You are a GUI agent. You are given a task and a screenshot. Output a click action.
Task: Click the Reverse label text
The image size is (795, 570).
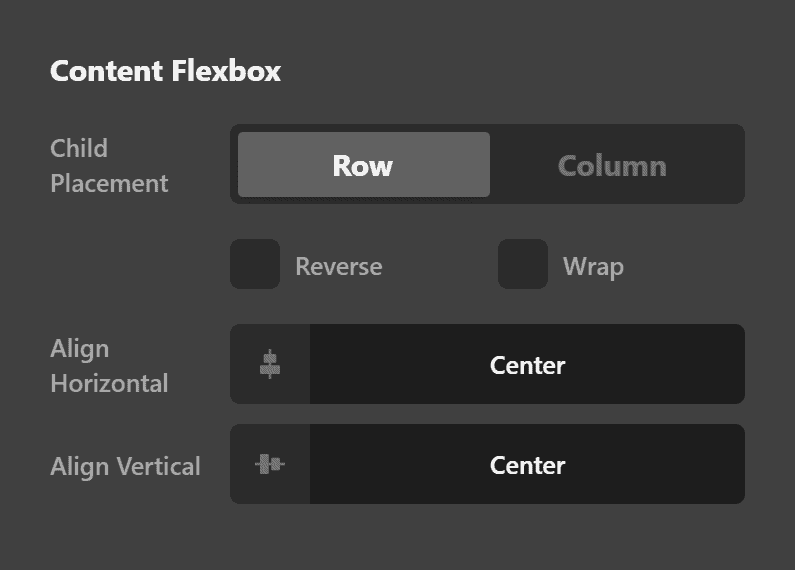click(x=338, y=267)
